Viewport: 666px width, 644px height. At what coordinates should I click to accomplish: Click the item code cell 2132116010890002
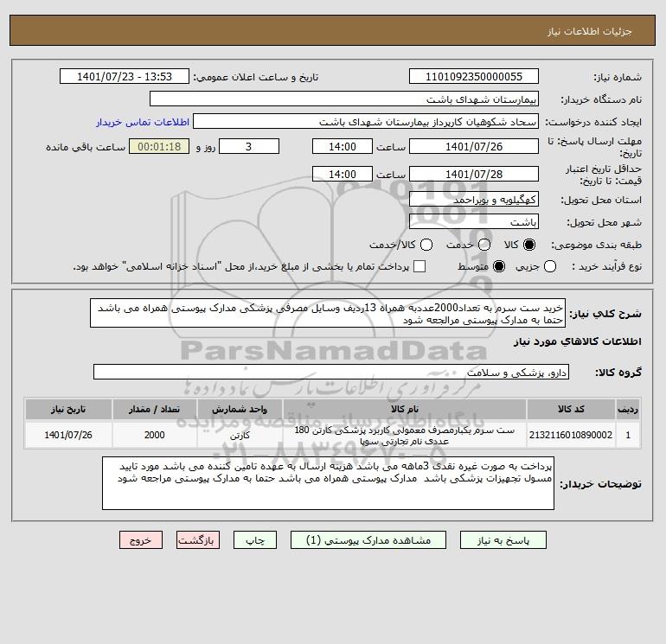tap(571, 435)
